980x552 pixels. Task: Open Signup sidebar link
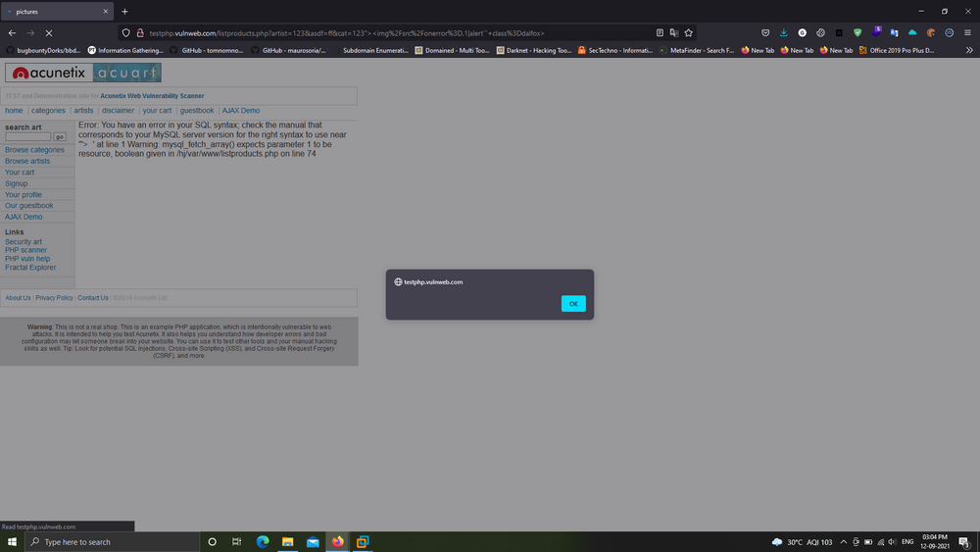click(17, 183)
